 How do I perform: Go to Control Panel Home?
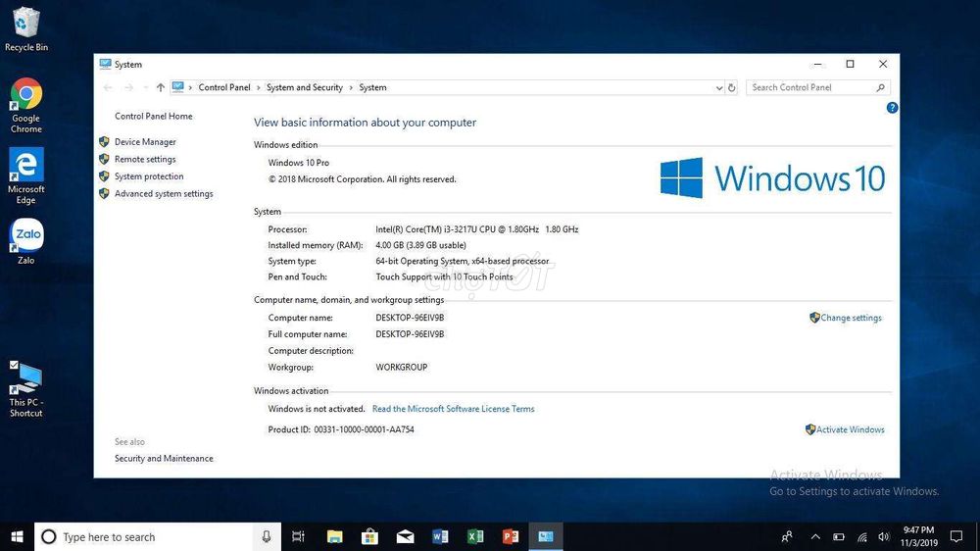153,117
